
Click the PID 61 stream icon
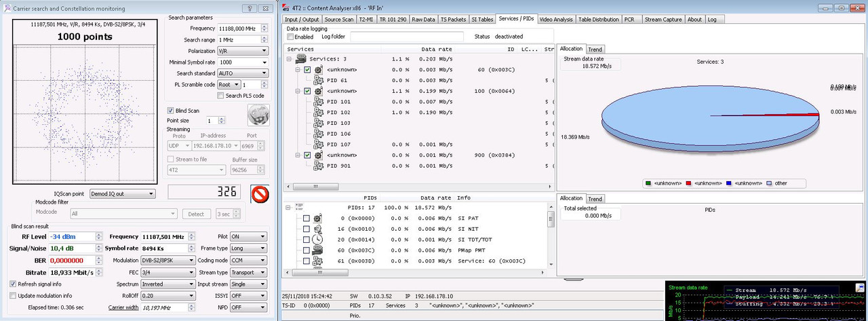pos(318,80)
